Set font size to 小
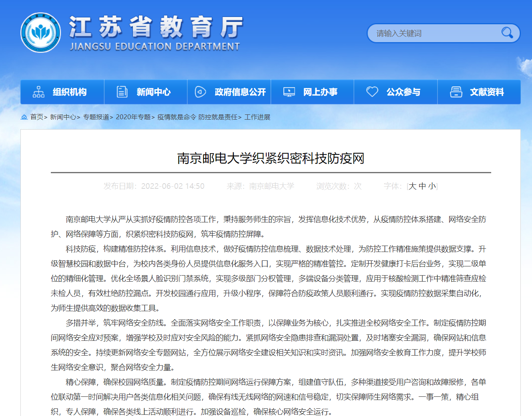Viewport: 532px width, 416px height. tap(432, 186)
